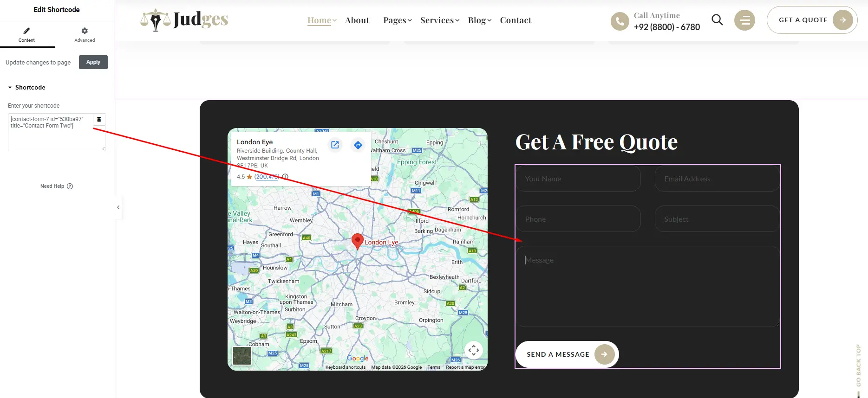Click the phone call icon
The width and height of the screenshot is (868, 398).
tap(620, 21)
